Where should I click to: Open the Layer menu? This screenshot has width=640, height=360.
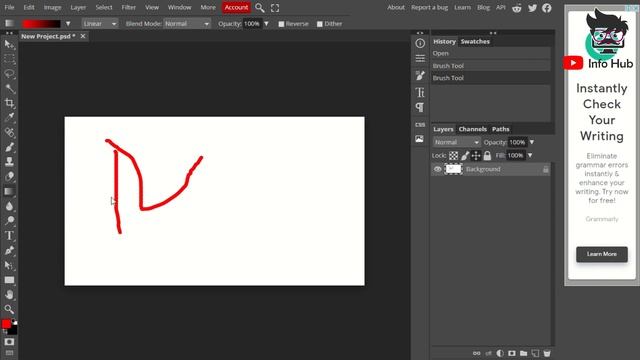[x=78, y=7]
